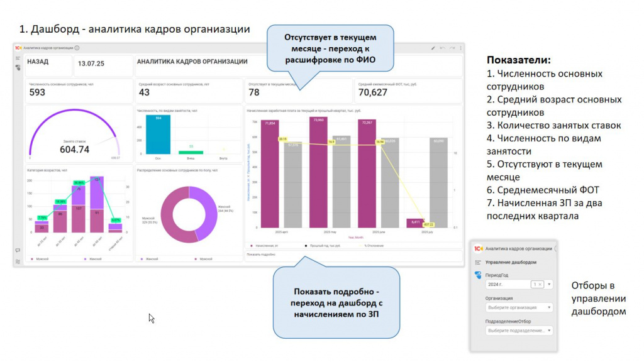Viewport: 644px width, 362px height.
Task: Click the undo arrow in dashboard toolbar
Action: (442, 48)
